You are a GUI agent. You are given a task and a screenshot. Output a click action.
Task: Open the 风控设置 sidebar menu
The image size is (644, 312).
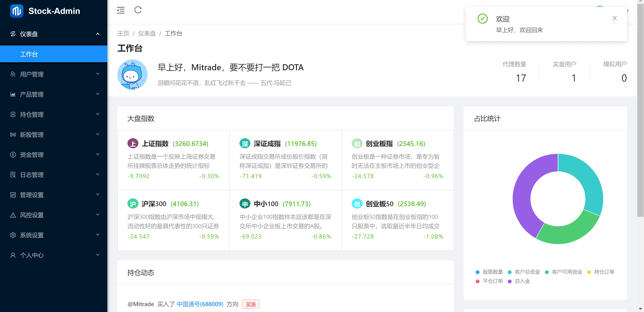pyautogui.click(x=53, y=215)
